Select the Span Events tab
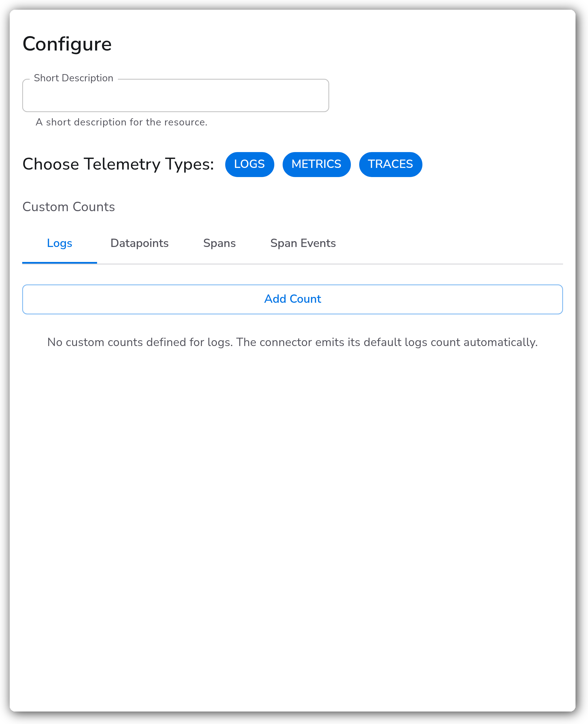Viewport: 588px width, 724px height. point(303,243)
